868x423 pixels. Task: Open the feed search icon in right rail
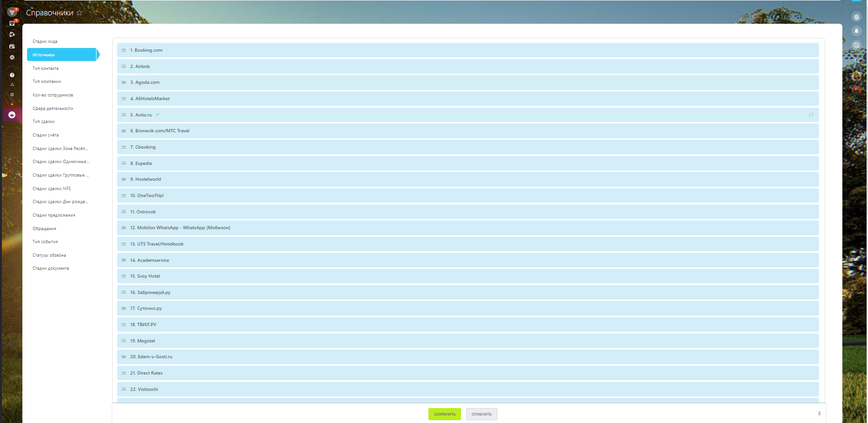[856, 45]
